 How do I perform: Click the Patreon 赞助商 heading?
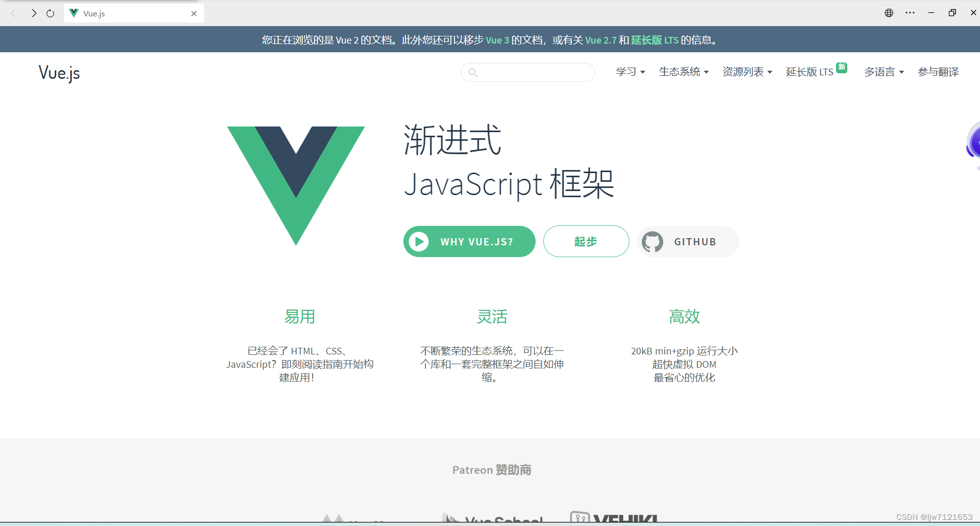coord(492,470)
